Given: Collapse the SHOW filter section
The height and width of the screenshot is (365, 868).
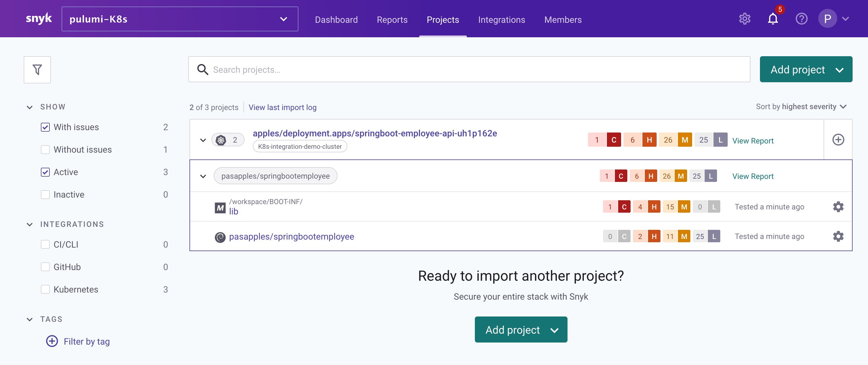Looking at the screenshot, I should coord(30,107).
